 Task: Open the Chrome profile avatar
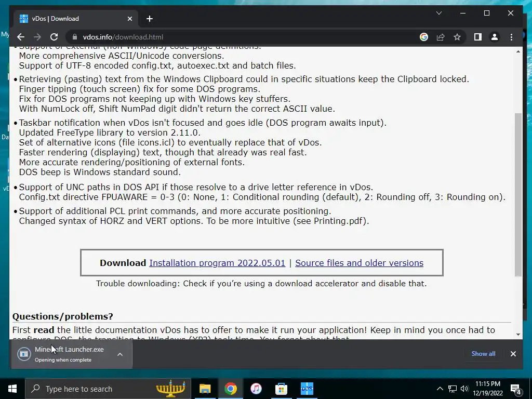tap(495, 37)
